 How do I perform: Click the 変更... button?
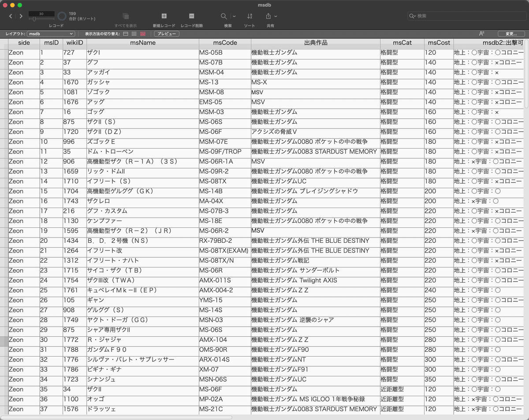511,34
